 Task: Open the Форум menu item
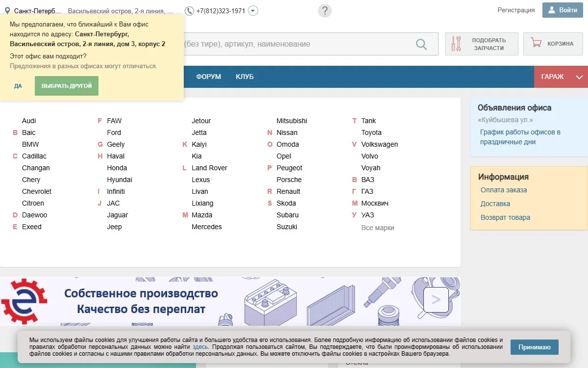pos(209,77)
